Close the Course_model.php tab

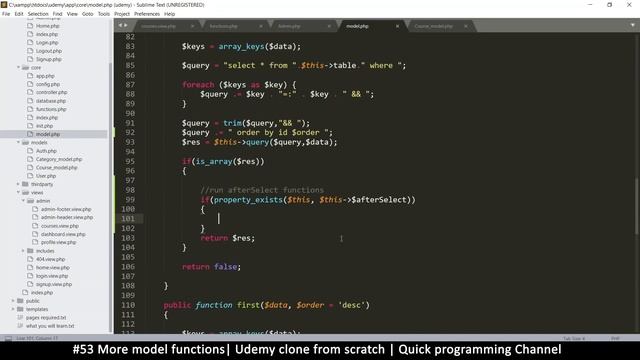[x=466, y=26]
